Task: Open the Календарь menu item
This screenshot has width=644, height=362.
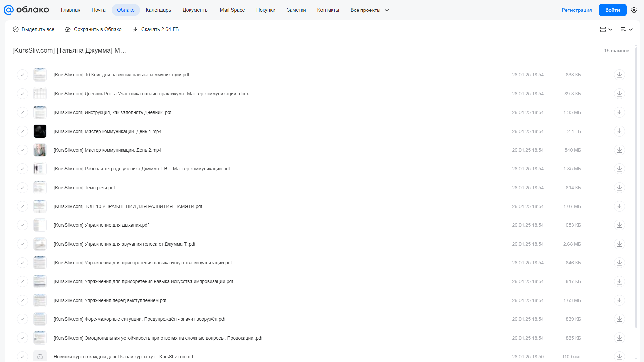Action: 158,10
